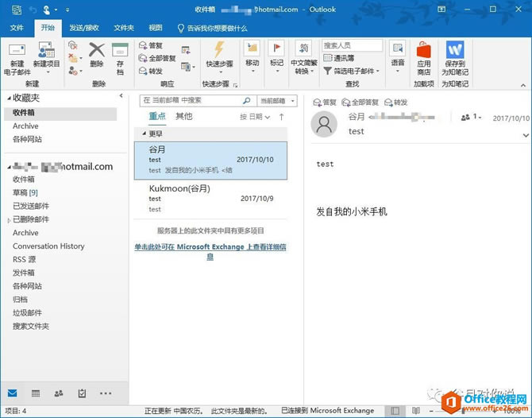Click the Reply (答复) button in ribbon

click(151, 45)
